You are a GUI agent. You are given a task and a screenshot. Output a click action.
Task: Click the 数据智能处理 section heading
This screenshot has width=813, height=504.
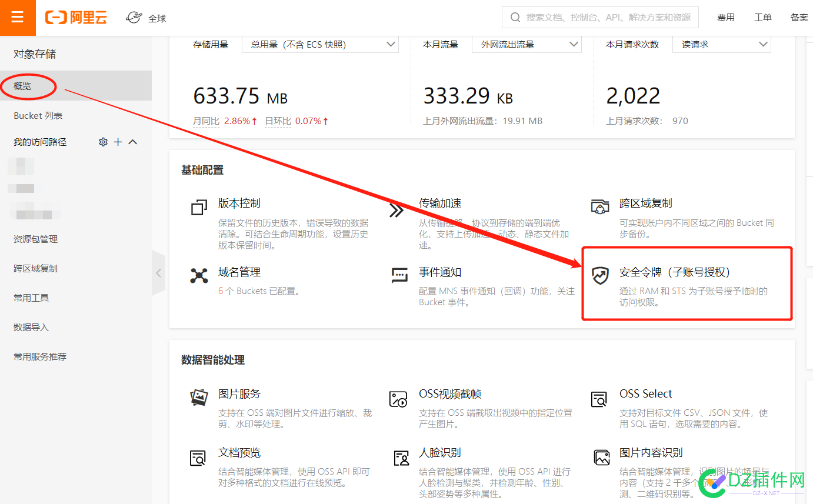(213, 360)
